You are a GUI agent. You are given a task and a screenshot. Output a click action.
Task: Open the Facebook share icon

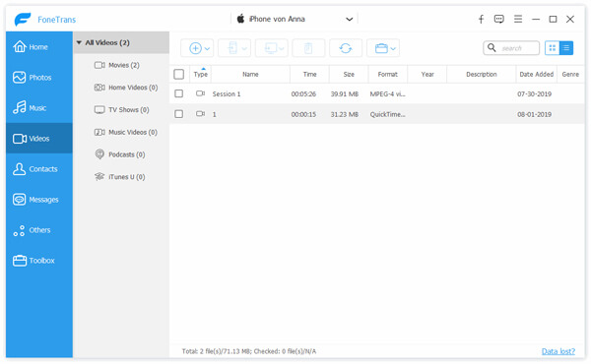[481, 19]
